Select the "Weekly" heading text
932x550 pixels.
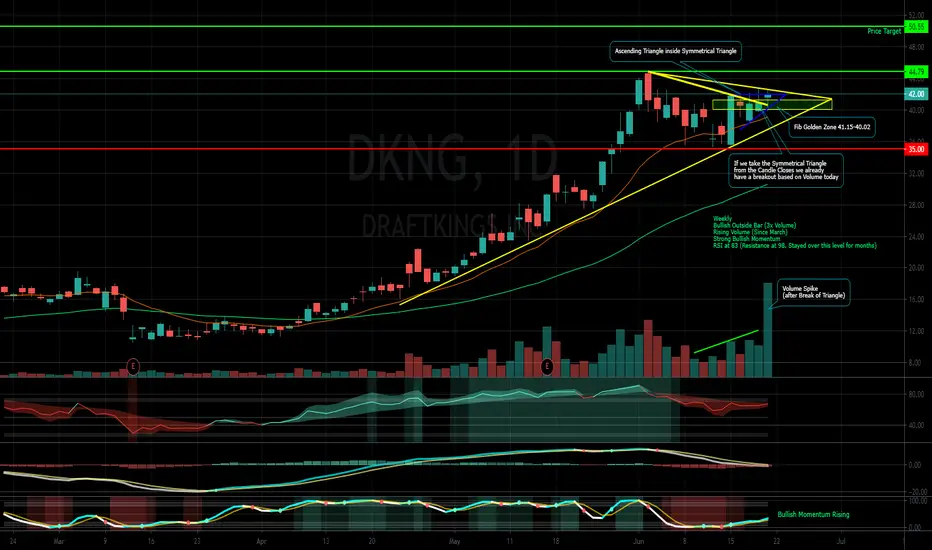click(x=722, y=219)
